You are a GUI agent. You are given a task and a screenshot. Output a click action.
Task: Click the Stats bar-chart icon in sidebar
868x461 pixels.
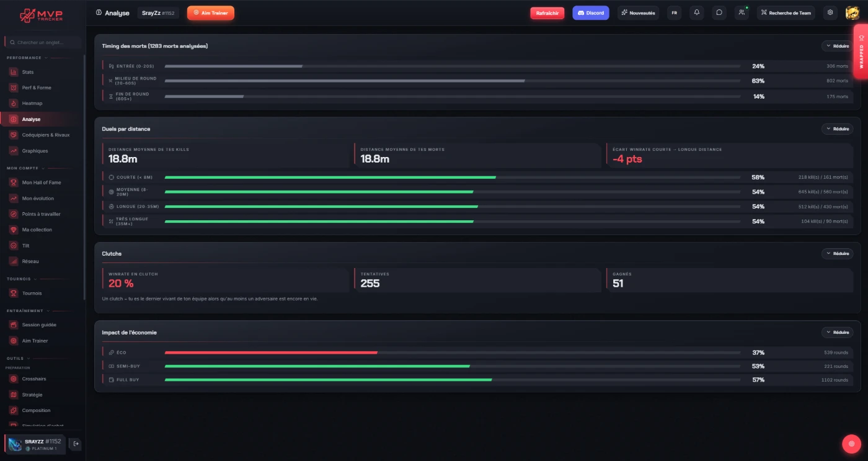click(x=14, y=72)
